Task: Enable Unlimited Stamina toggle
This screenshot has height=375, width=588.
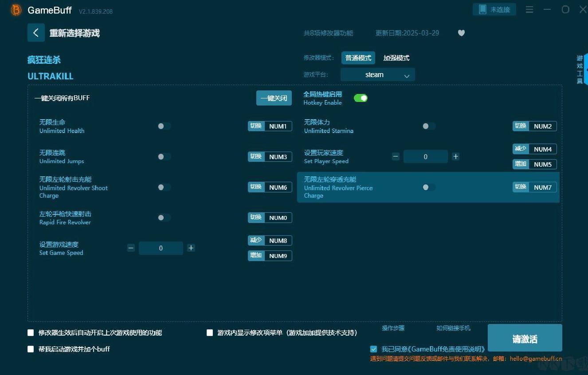Action: pyautogui.click(x=428, y=126)
